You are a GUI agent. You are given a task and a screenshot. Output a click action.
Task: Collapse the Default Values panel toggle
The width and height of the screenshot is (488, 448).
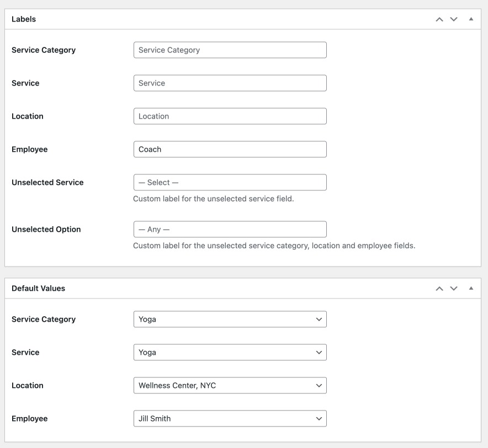[471, 289]
